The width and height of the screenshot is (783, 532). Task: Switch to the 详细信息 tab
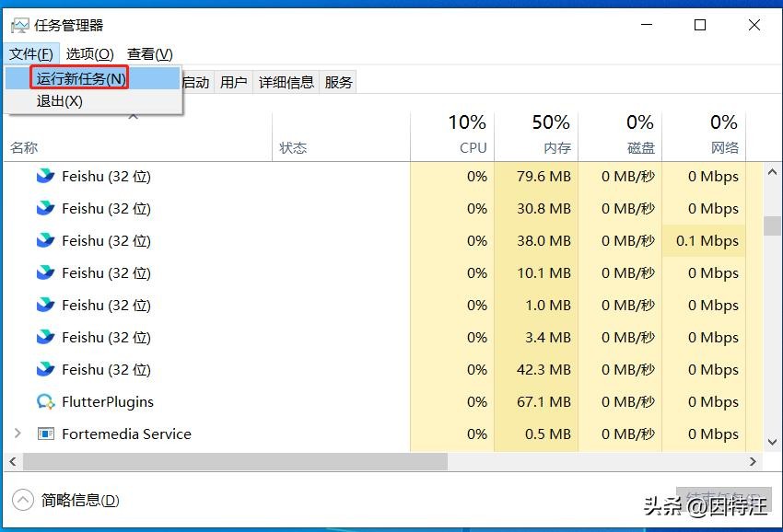[286, 83]
